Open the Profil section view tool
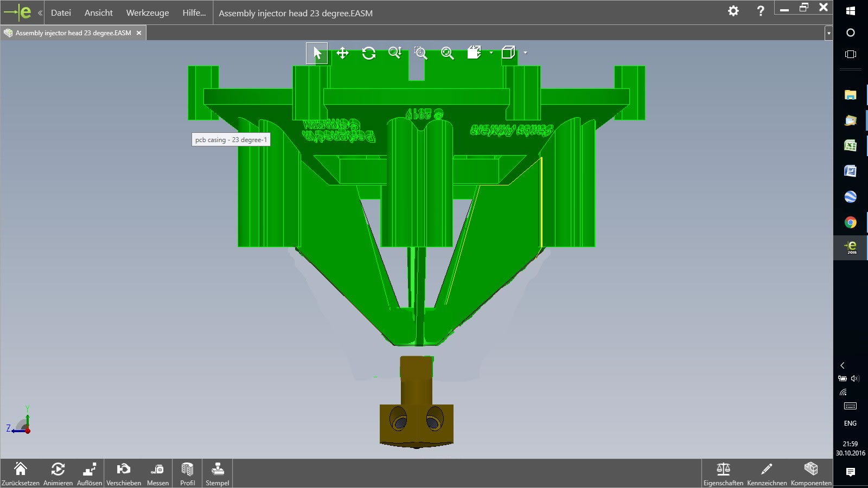Image resolution: width=868 pixels, height=488 pixels. [188, 473]
